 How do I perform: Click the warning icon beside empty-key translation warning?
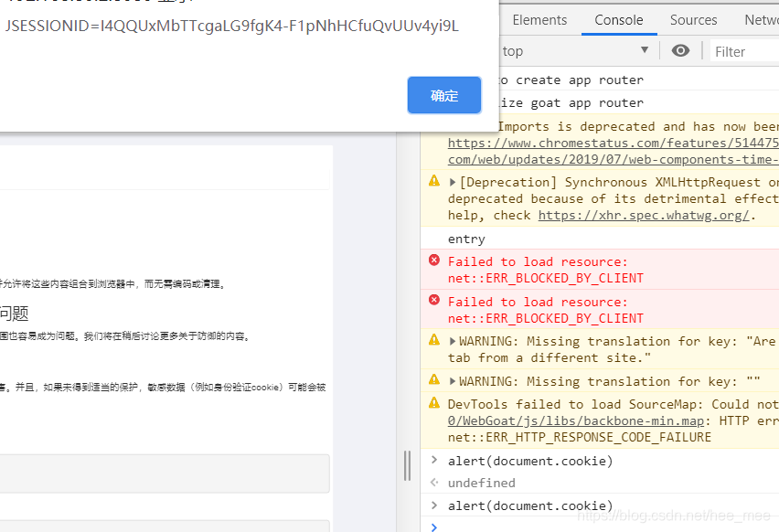(434, 379)
